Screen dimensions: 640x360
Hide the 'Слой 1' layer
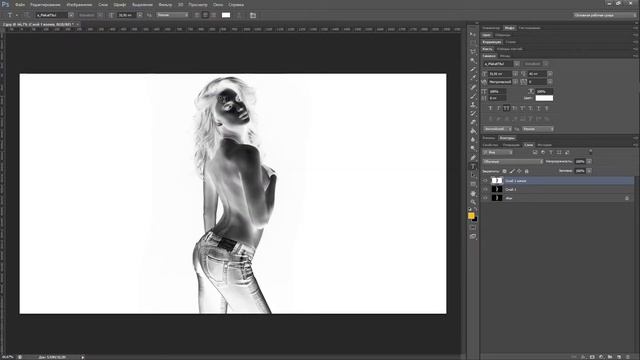[485, 189]
